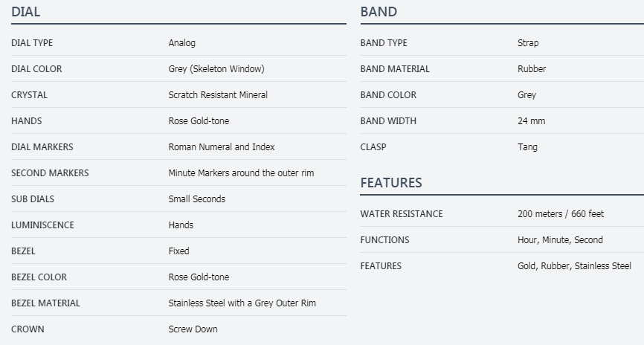
Task: Click the 'Rubber' band material value
Action: (532, 69)
